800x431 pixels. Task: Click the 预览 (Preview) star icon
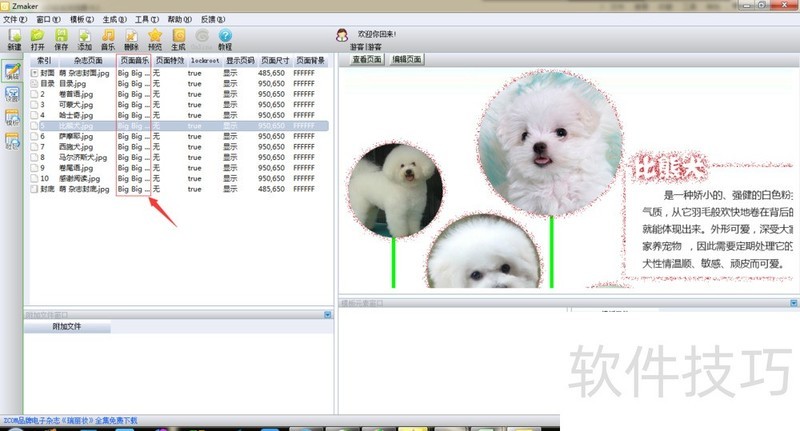(x=155, y=35)
